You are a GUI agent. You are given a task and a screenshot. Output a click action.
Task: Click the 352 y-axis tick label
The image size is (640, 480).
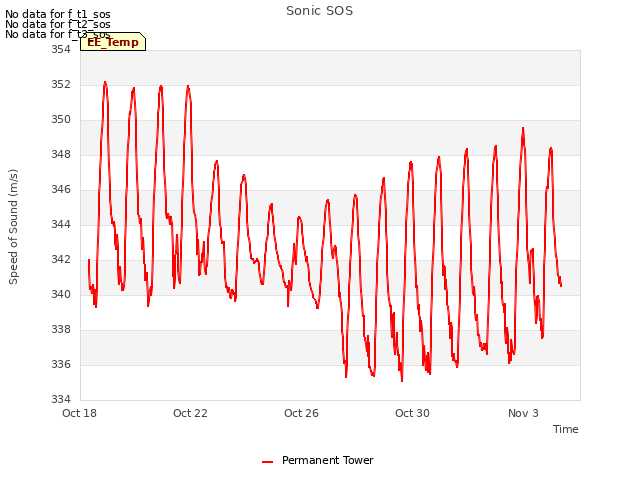(x=61, y=84)
